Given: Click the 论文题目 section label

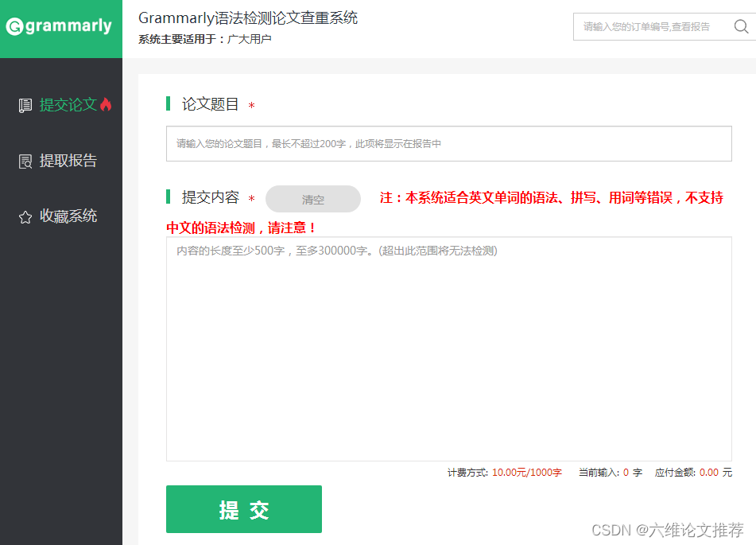Looking at the screenshot, I should [210, 103].
